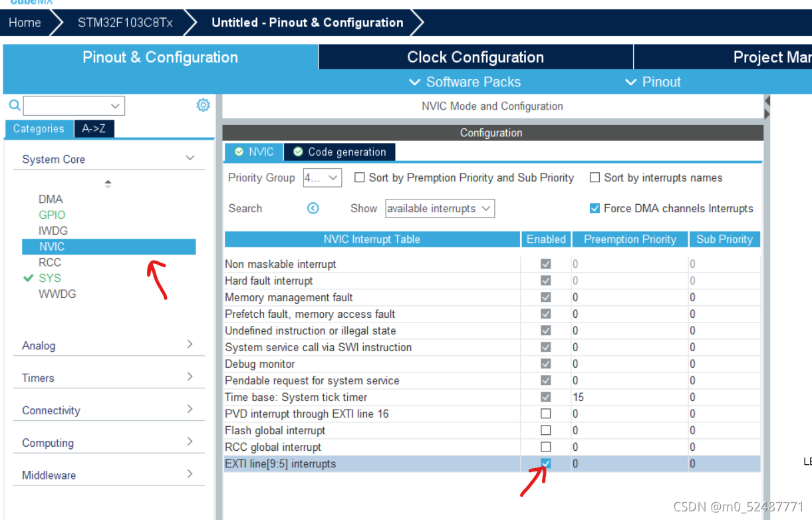Open the Software Packs menu
Screen dimensions: 812x520
point(464,82)
